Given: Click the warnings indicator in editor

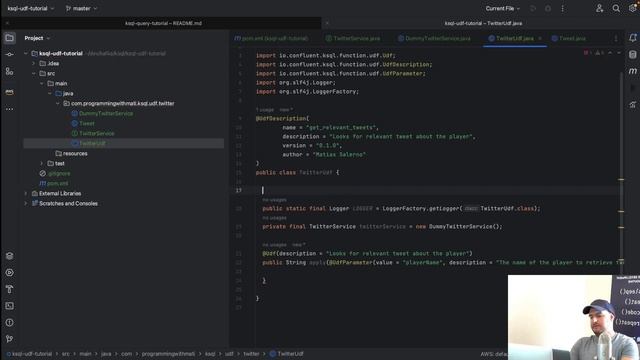Looking at the screenshot, I should (x=599, y=53).
